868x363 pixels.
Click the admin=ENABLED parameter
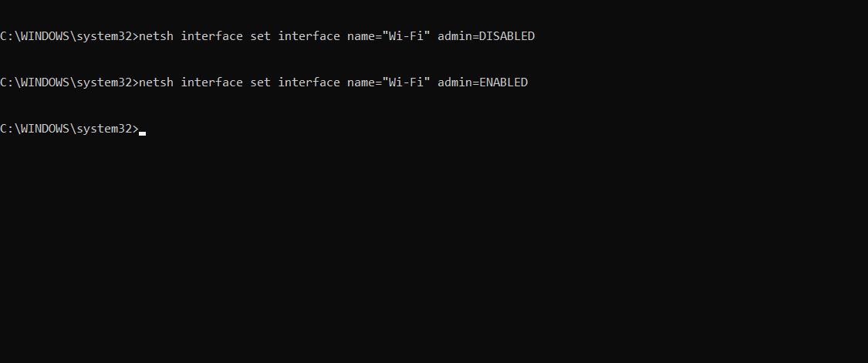483,82
